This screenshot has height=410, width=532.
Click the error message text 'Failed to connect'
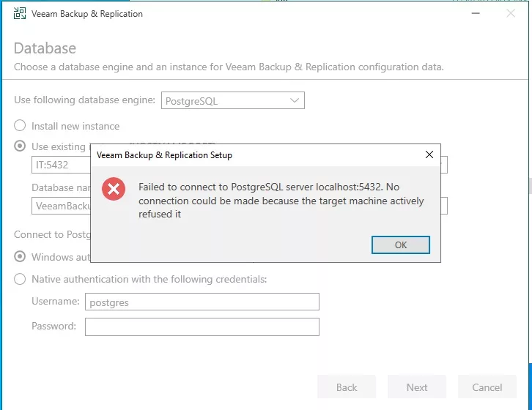[x=281, y=201]
